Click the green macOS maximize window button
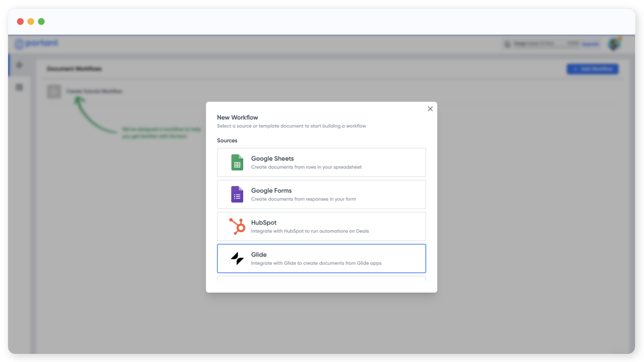 point(41,21)
